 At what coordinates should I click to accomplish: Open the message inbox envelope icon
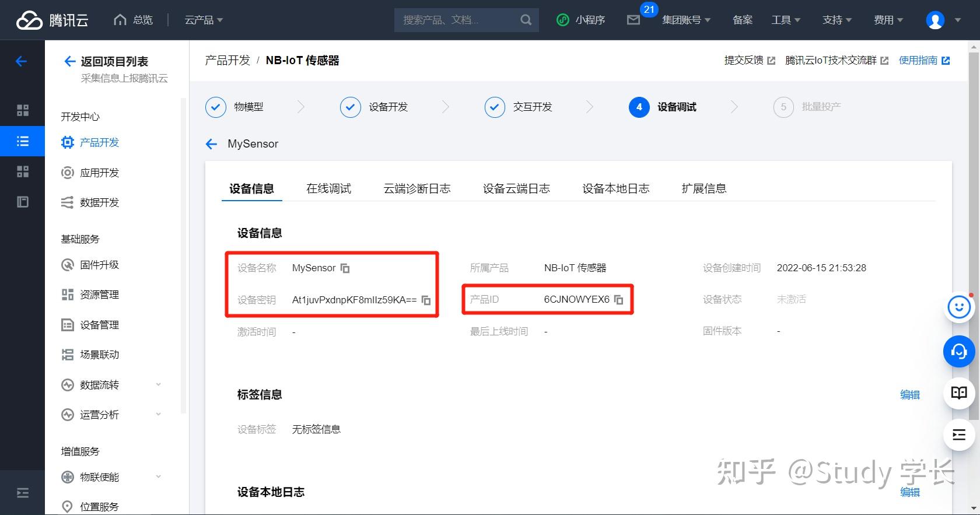633,20
